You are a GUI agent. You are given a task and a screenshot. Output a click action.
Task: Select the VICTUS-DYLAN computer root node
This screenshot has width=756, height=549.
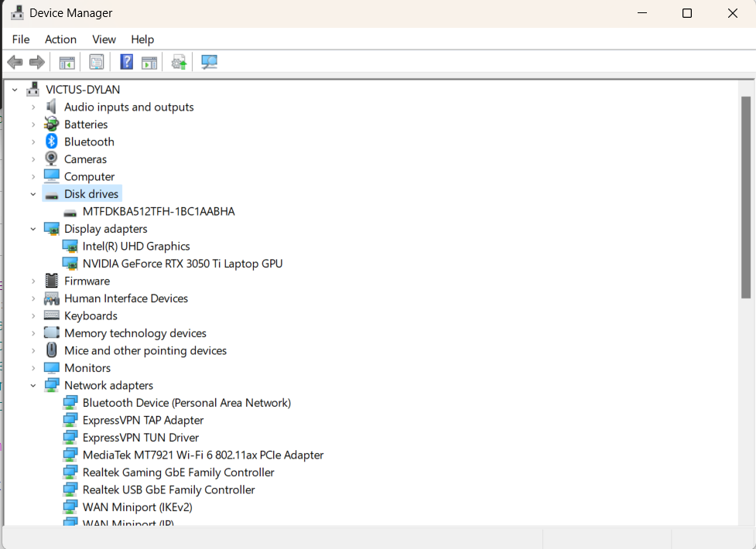coord(83,89)
